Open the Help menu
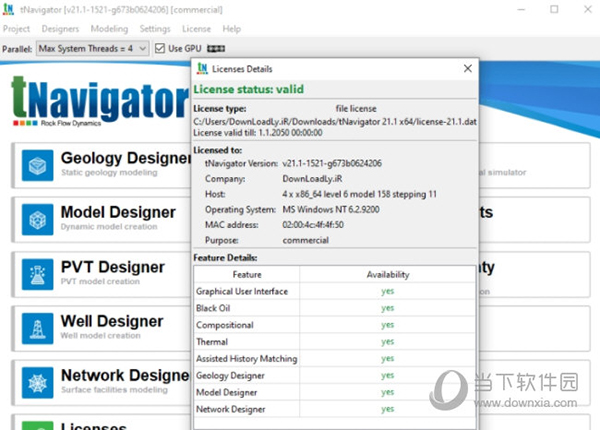This screenshot has height=430, width=600. pos(232,29)
